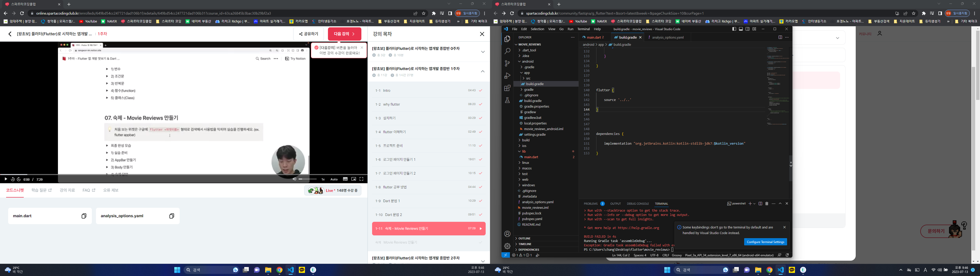The width and height of the screenshot is (980, 276).
Task: Open the Manage gear menu in VS Code
Action: pos(507,246)
